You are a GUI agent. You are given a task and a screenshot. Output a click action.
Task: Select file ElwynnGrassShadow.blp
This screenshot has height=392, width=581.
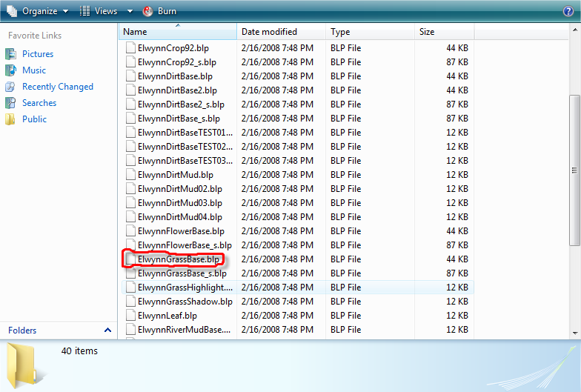click(x=185, y=302)
